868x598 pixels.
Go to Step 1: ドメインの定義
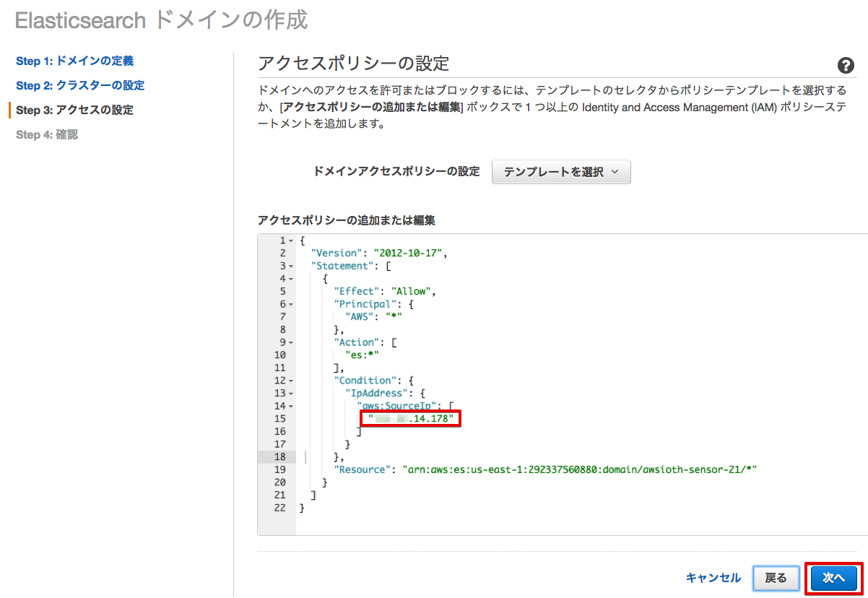[x=74, y=61]
